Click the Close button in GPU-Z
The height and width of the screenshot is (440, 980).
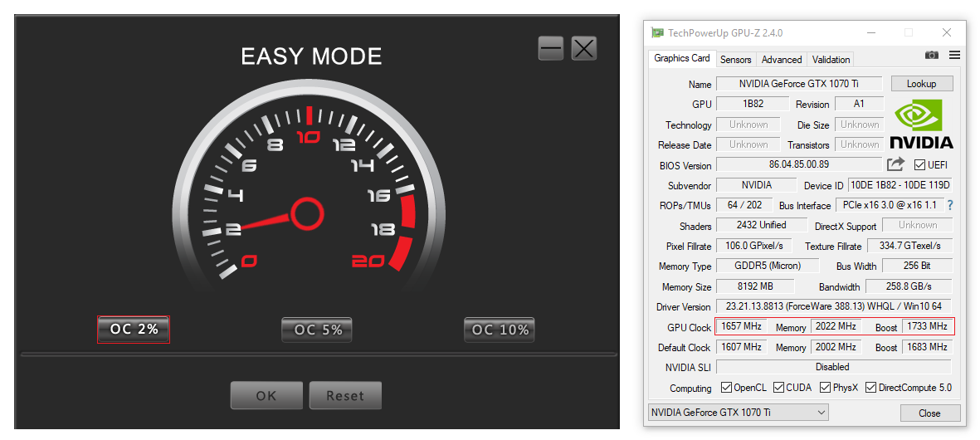pos(929,413)
